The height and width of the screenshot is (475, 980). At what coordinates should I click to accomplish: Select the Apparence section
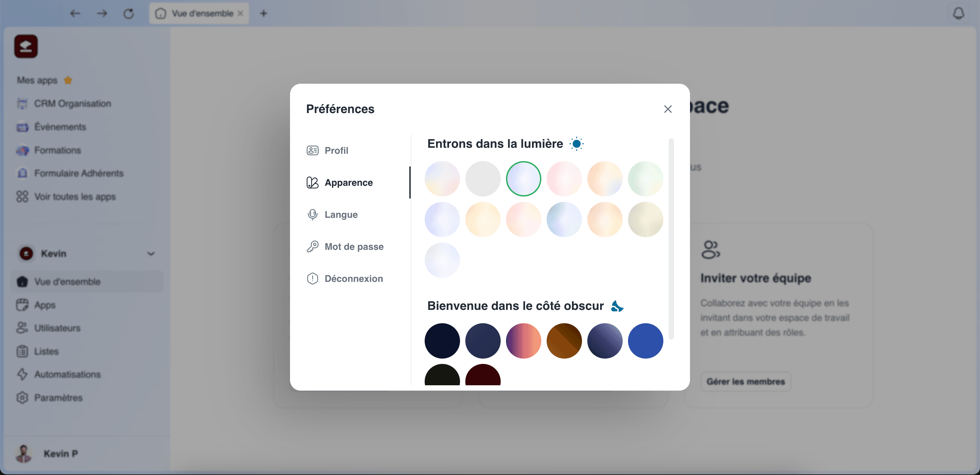(x=339, y=183)
